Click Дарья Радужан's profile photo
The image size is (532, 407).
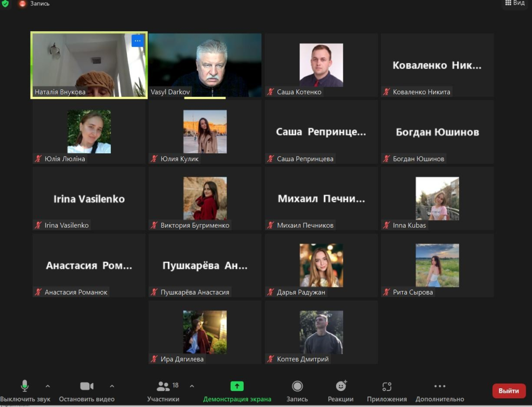321,265
